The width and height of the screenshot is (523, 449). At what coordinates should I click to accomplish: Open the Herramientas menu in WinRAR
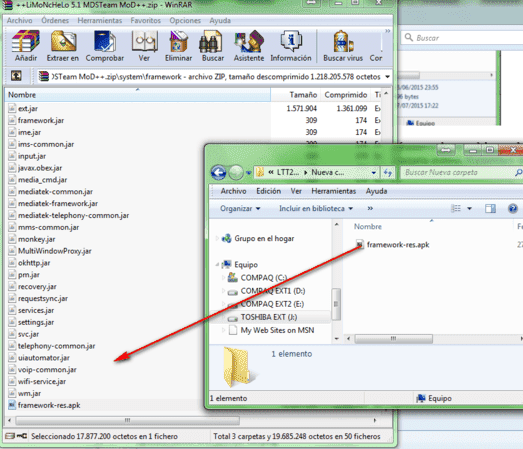click(x=100, y=21)
